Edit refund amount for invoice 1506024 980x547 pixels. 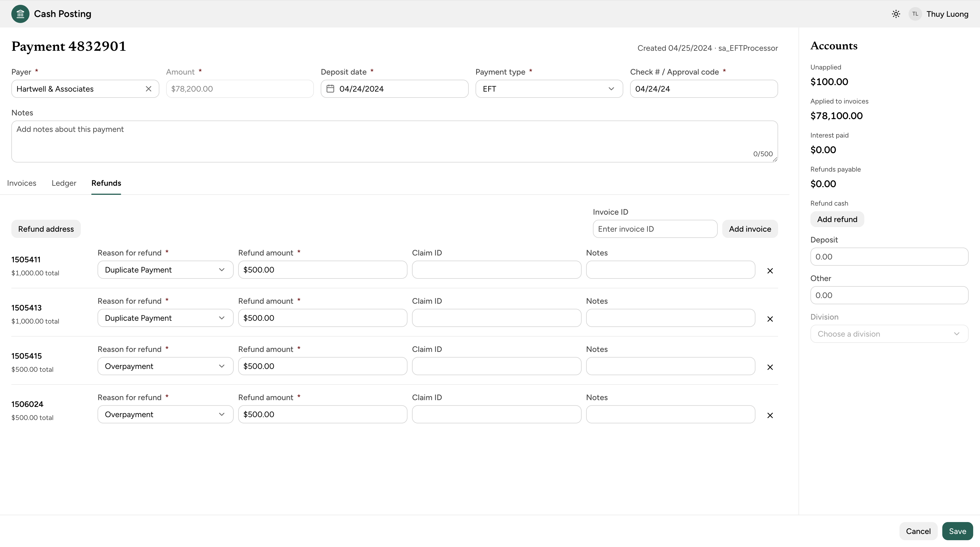pyautogui.click(x=323, y=414)
